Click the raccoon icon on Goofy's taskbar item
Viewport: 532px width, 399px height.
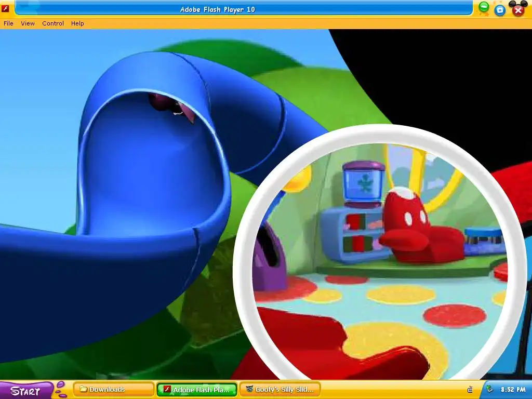(250, 389)
